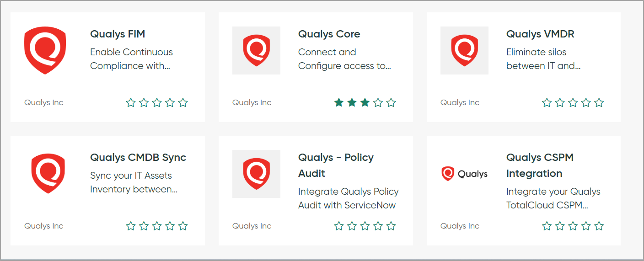Screen dimensions: 644x261
Task: Click the third filled star on Qualys Core
Action: (365, 103)
